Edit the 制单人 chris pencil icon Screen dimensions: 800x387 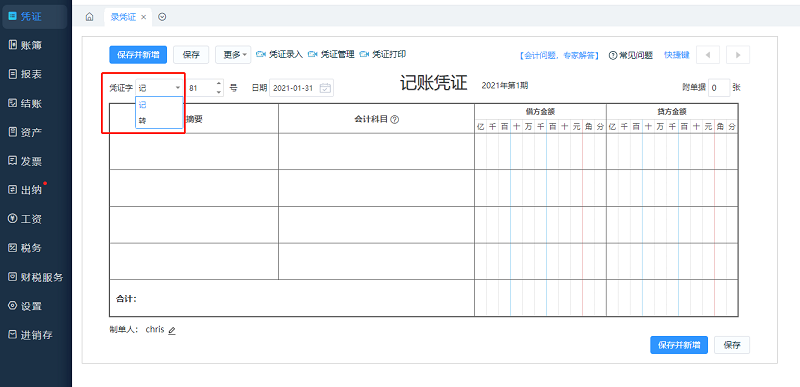(172, 330)
